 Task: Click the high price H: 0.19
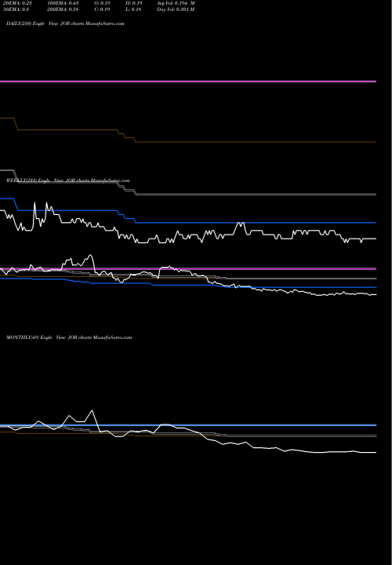tap(134, 3)
